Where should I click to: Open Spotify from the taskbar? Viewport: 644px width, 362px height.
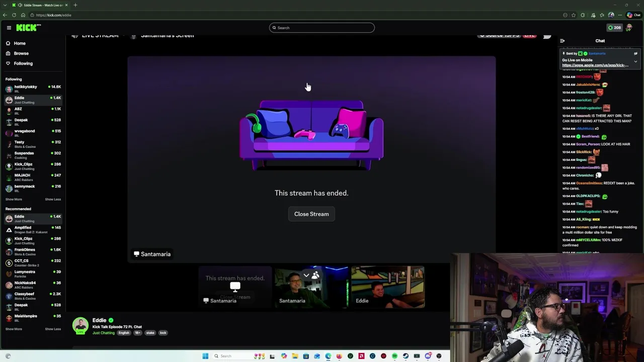(395, 356)
